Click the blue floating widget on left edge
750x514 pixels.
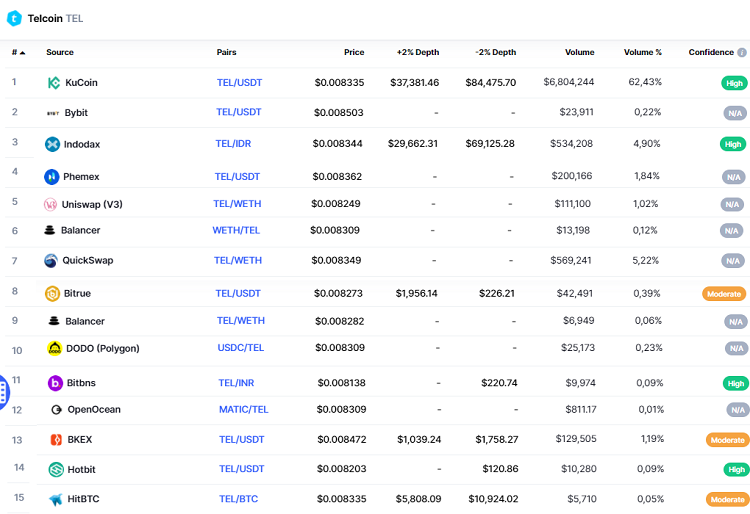pyautogui.click(x=3, y=393)
